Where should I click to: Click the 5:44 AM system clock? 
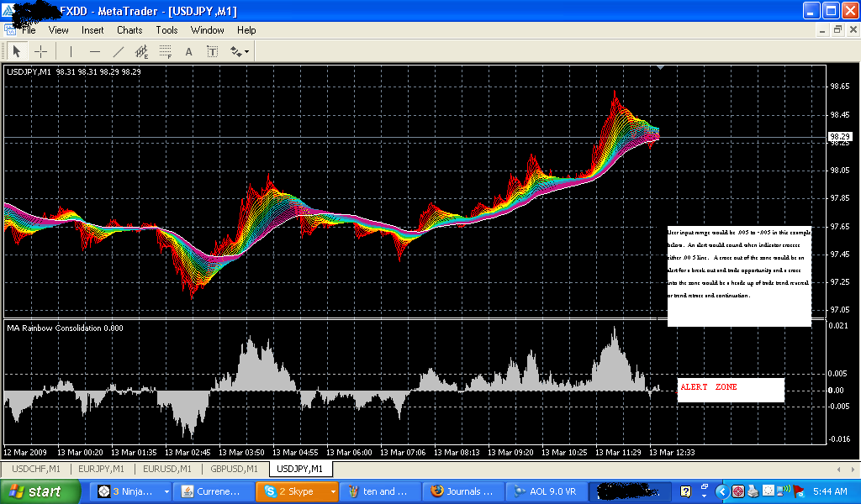[x=830, y=491]
